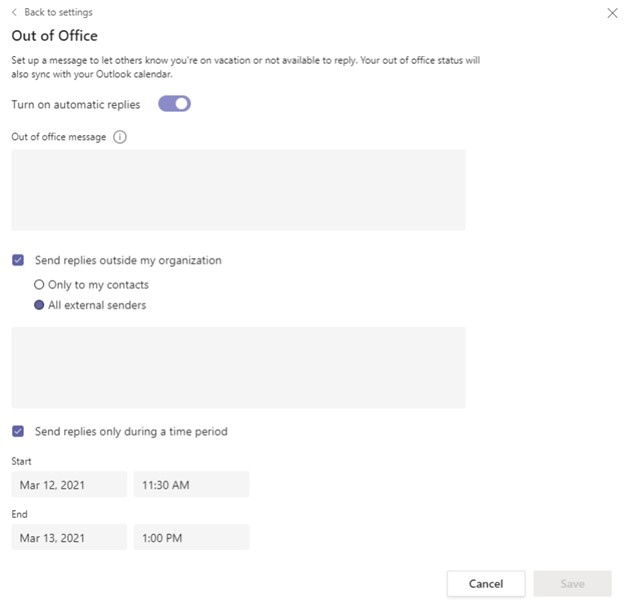Expand the Start time 11:30 AM dropdown
This screenshot has width=624, height=604.
[x=191, y=485]
